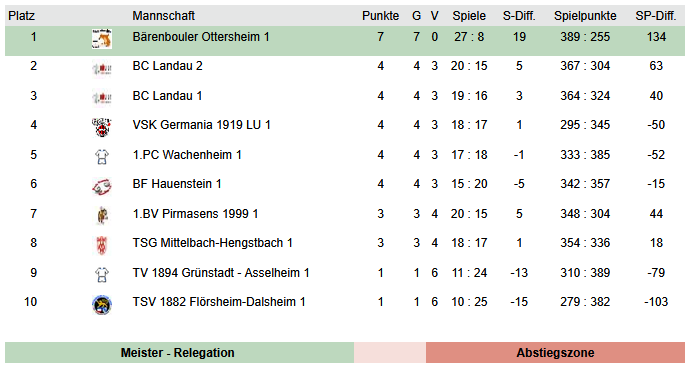
Task: Click the VSK Germania 1919 LU crest
Action: coord(102,127)
